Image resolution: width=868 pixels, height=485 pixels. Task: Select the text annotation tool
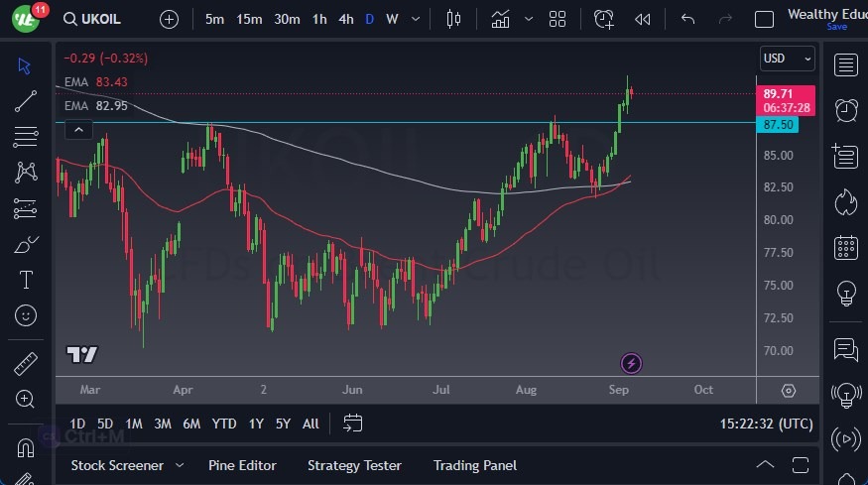pos(26,280)
